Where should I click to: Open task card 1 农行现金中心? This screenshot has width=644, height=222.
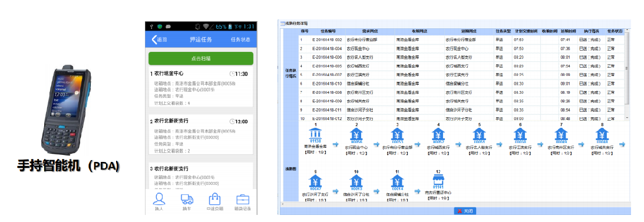point(201,88)
